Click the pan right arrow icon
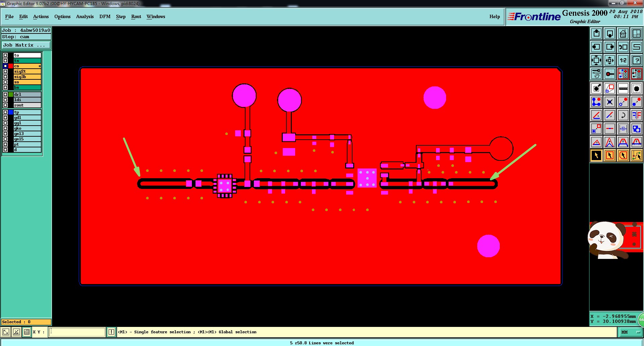 click(610, 47)
